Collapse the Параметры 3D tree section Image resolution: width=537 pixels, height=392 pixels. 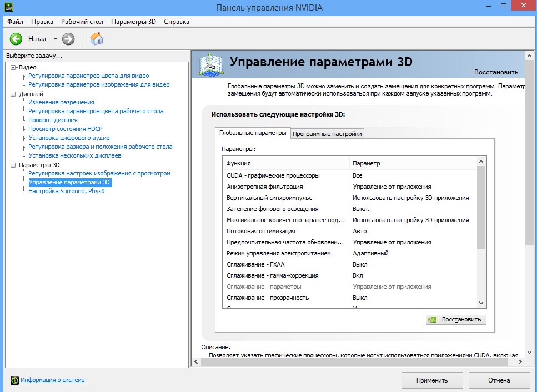(x=13, y=165)
